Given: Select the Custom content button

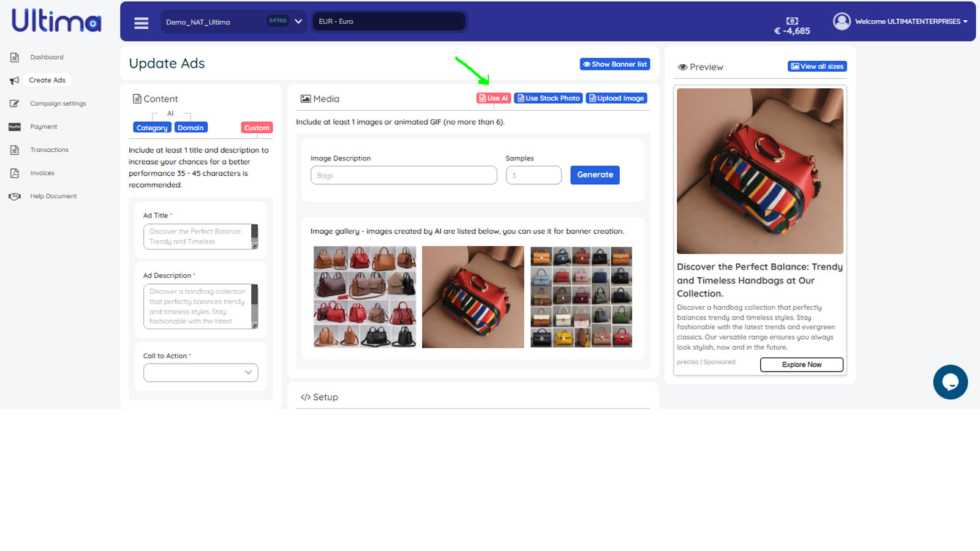Looking at the screenshot, I should 257,128.
